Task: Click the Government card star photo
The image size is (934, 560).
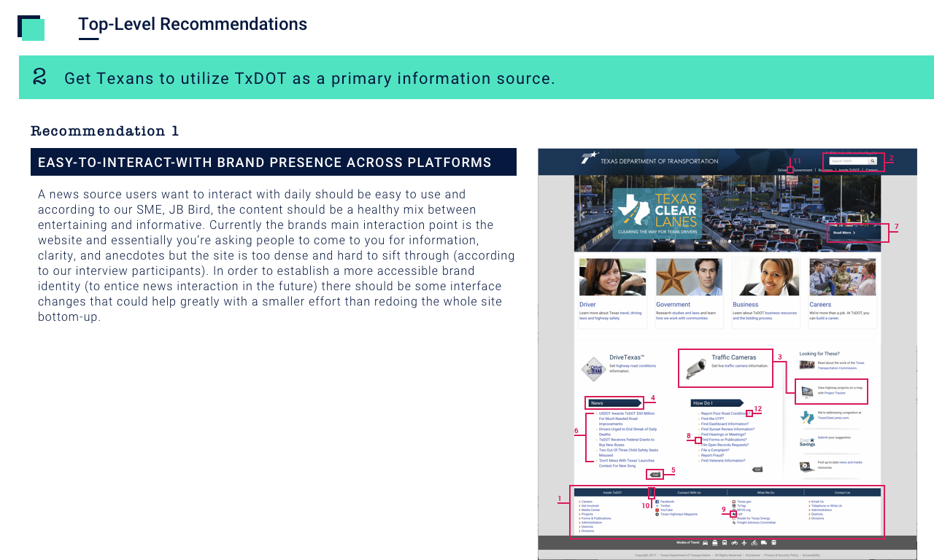Action: point(690,277)
